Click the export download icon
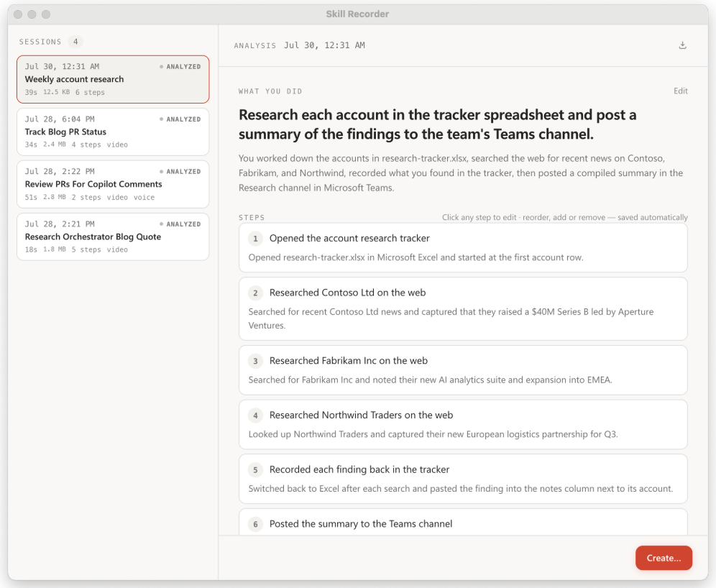Screen dimensions: 716x588 tap(682, 45)
